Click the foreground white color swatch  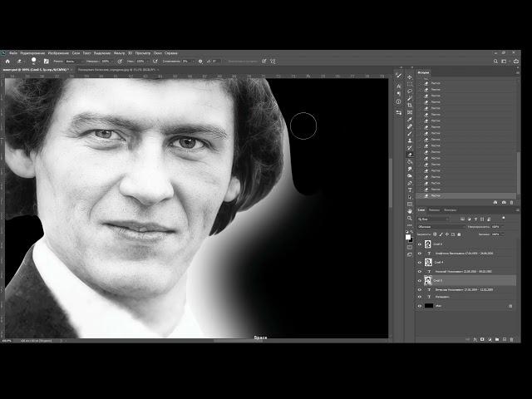point(408,237)
